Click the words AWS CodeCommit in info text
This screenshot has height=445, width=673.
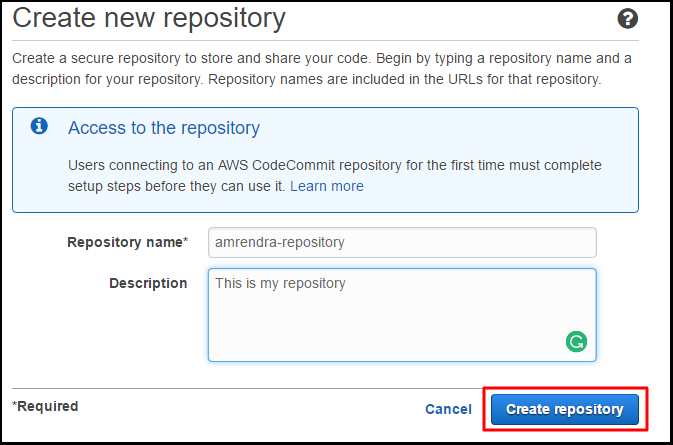tap(276, 165)
